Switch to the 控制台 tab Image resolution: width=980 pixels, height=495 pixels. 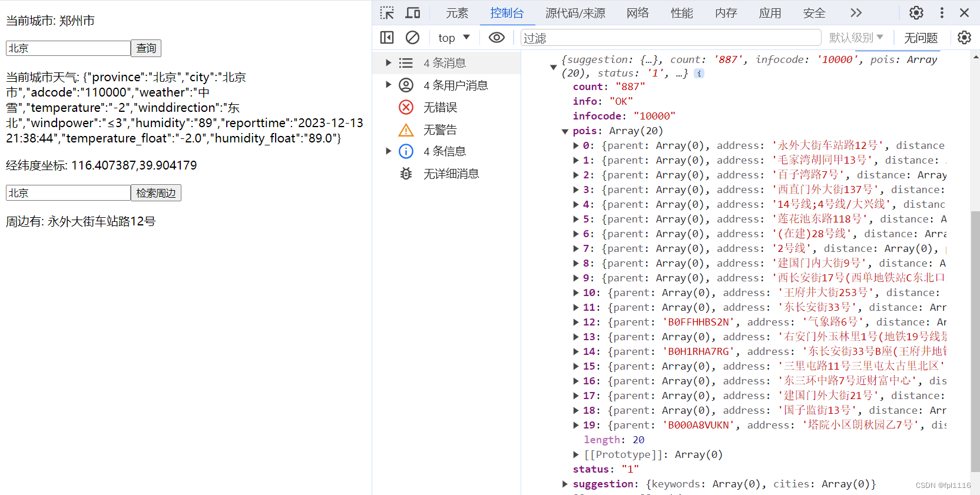pyautogui.click(x=507, y=13)
